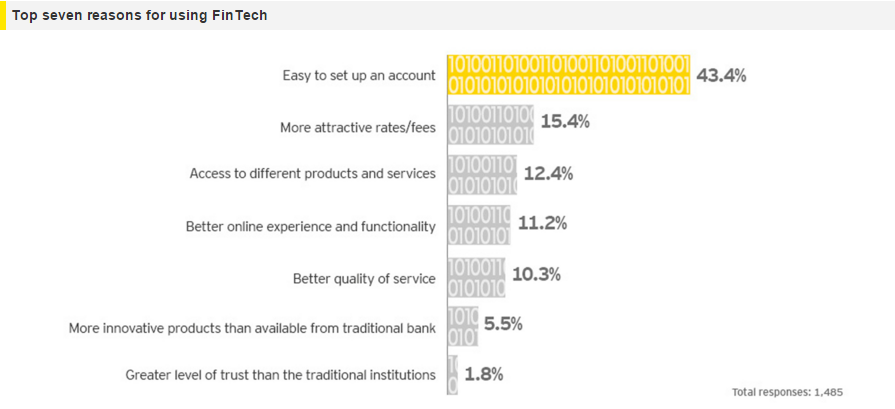This screenshot has width=895, height=409.
Task: Click the 15.4% value label
Action: point(565,122)
